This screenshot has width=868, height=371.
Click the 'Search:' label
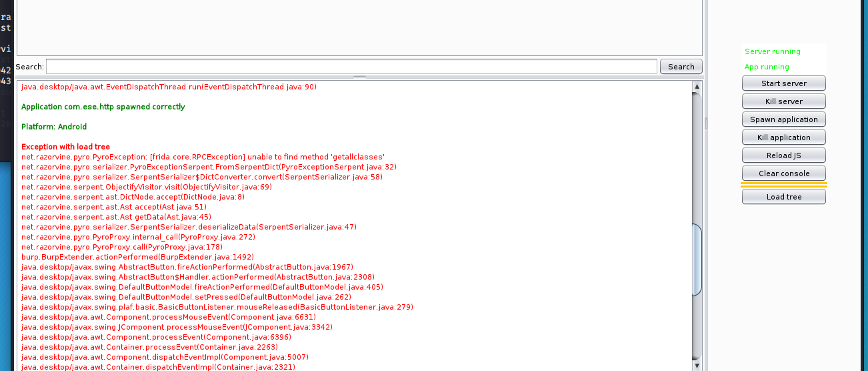pos(29,67)
